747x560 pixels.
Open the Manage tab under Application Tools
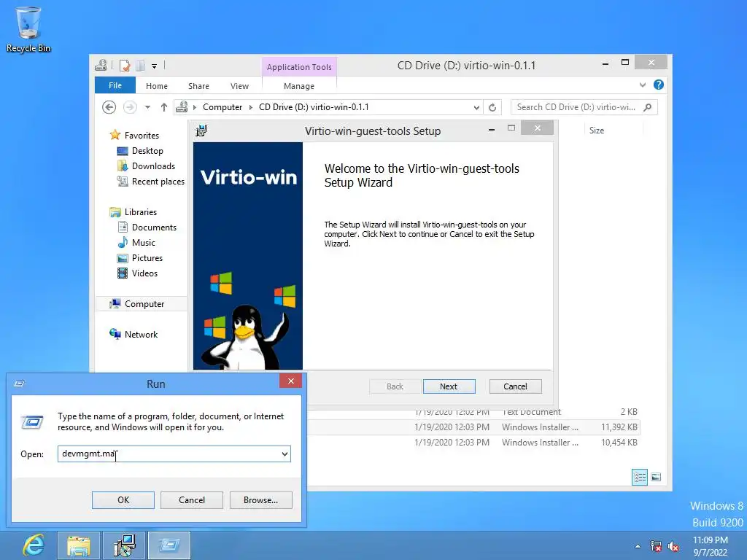[299, 86]
